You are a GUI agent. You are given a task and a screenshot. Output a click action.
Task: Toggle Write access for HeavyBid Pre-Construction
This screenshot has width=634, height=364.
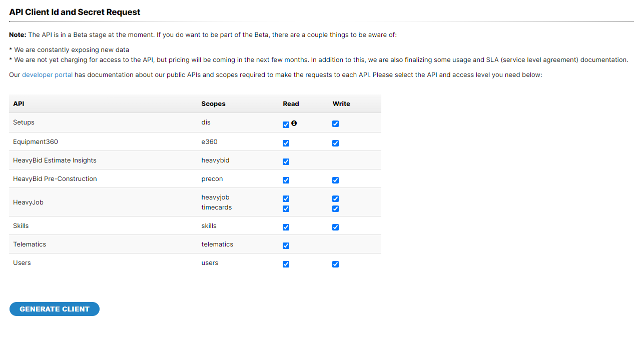tap(335, 180)
